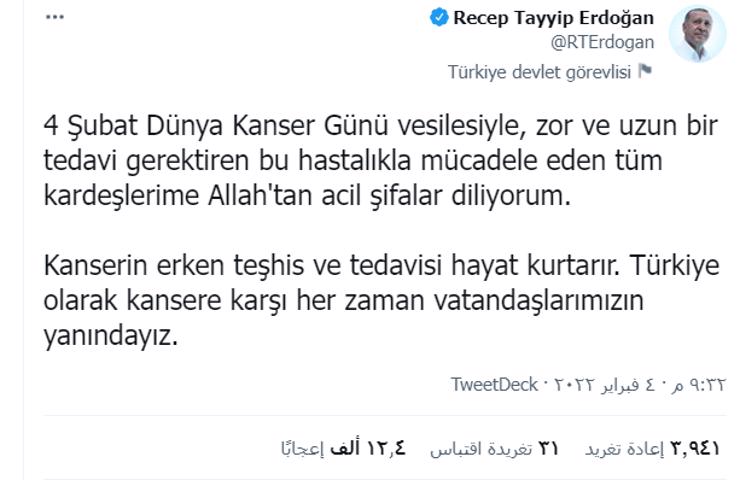Open the Recep Tayyip Erdoğan display name
Image resolution: width=740 pixels, height=480 pixels.
coord(553,18)
